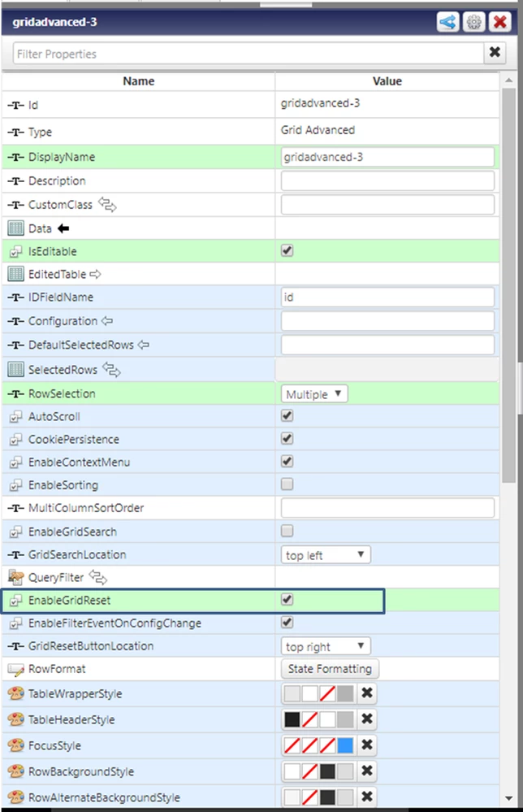Click the binding arrows icon next to CustomClass

click(x=107, y=205)
